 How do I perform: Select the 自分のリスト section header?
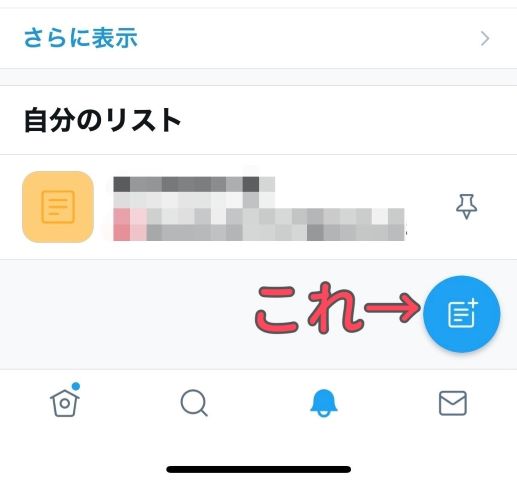(x=103, y=120)
